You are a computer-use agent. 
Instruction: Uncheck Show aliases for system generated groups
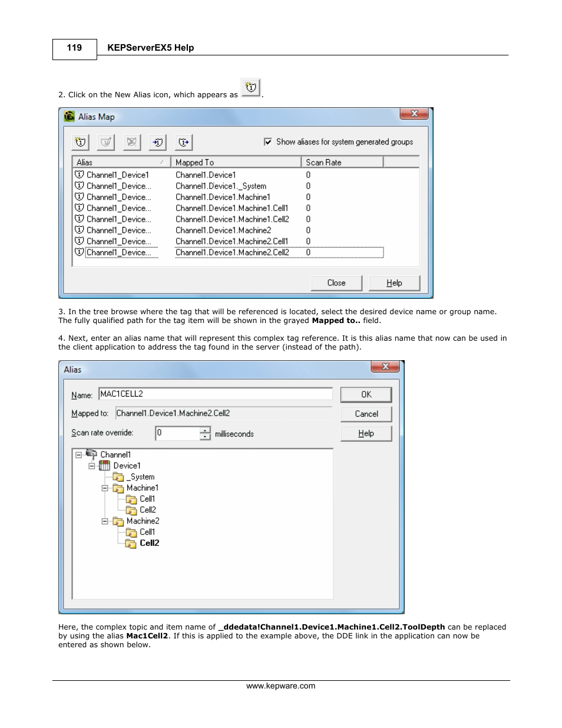[x=268, y=141]
